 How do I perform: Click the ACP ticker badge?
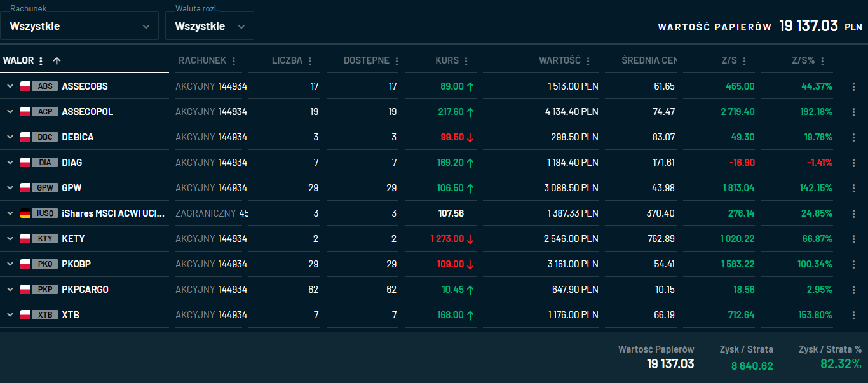45,112
